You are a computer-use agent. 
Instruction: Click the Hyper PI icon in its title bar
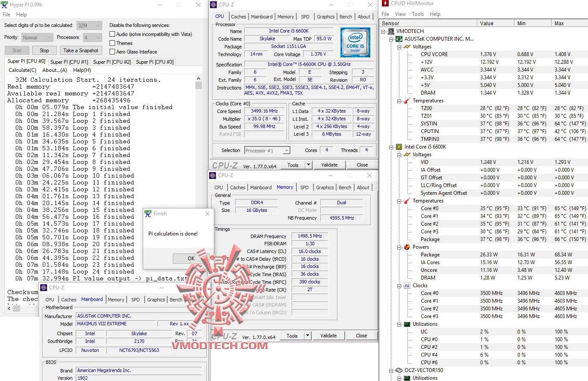click(x=5, y=5)
